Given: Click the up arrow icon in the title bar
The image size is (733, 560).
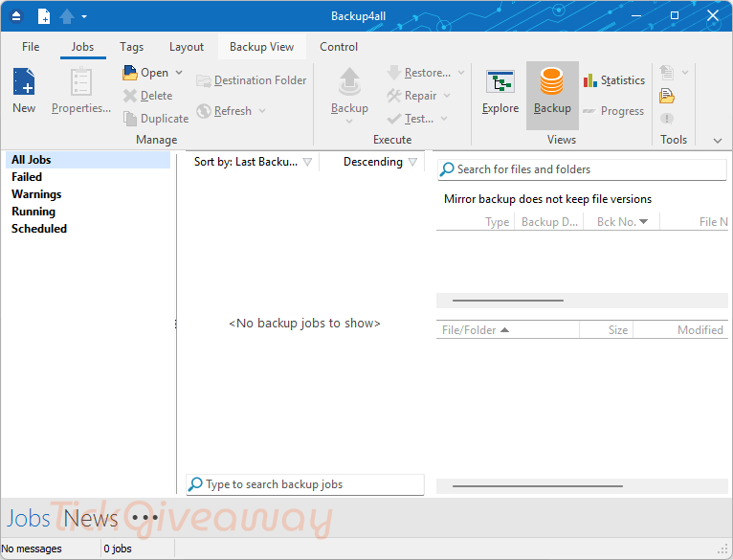Looking at the screenshot, I should 67,16.
